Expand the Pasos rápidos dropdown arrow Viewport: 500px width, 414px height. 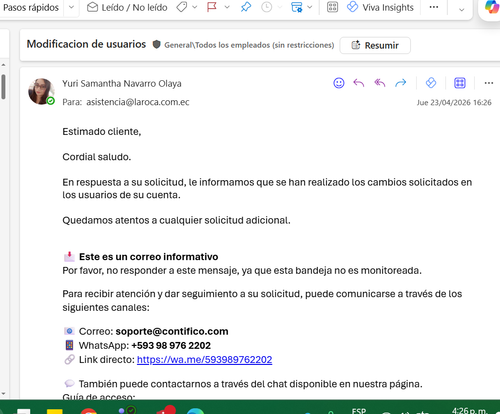[71, 7]
